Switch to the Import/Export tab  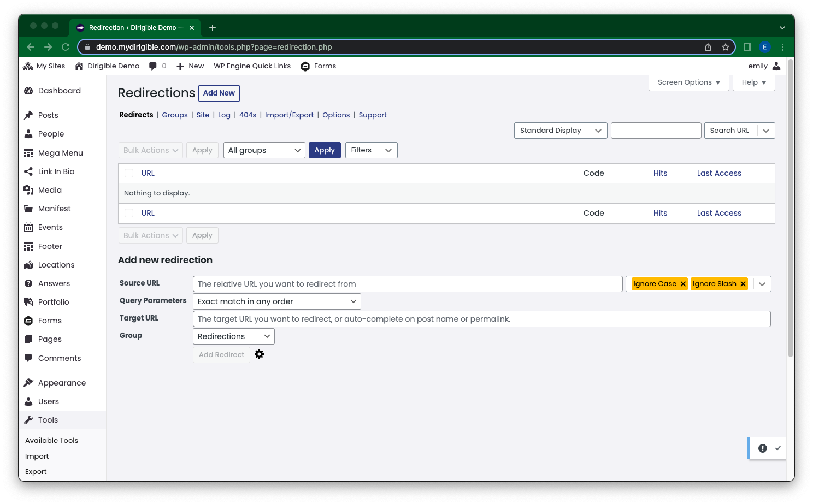pyautogui.click(x=289, y=115)
